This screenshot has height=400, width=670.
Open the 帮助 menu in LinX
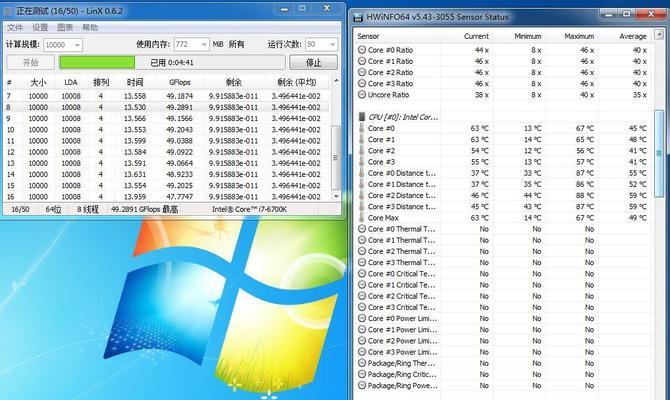click(x=90, y=27)
